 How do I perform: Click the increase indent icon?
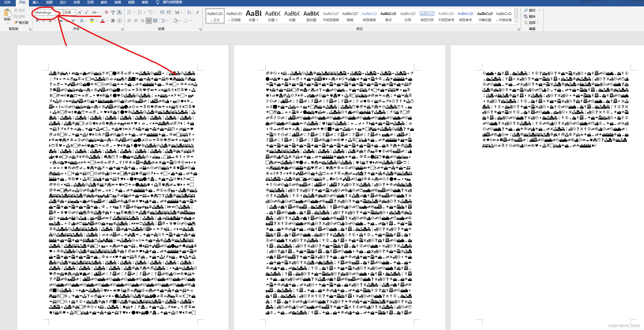click(169, 12)
